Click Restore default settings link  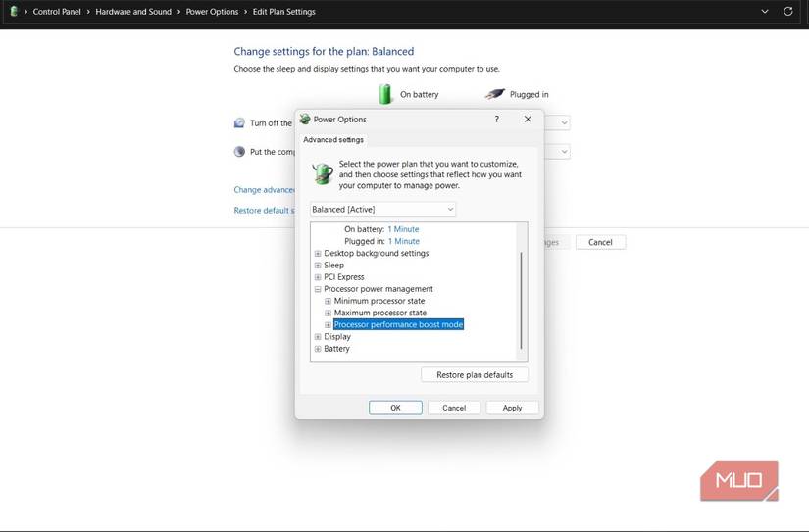(x=264, y=211)
